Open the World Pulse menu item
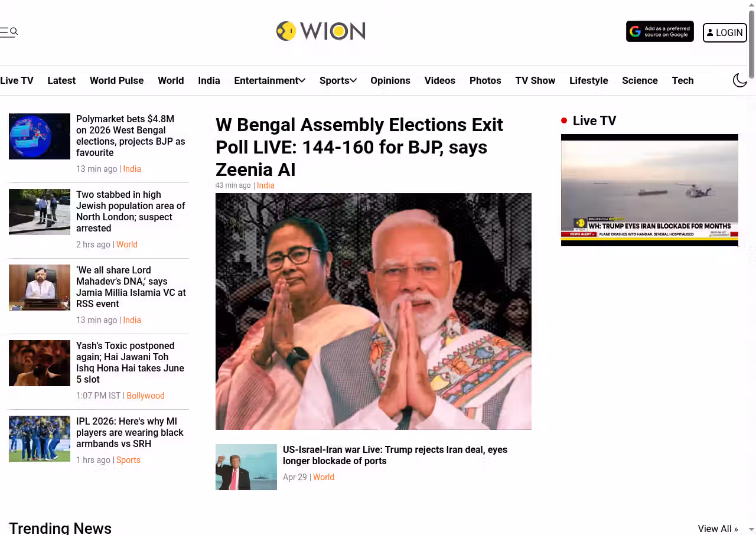Viewport: 756px width, 535px height. click(116, 80)
